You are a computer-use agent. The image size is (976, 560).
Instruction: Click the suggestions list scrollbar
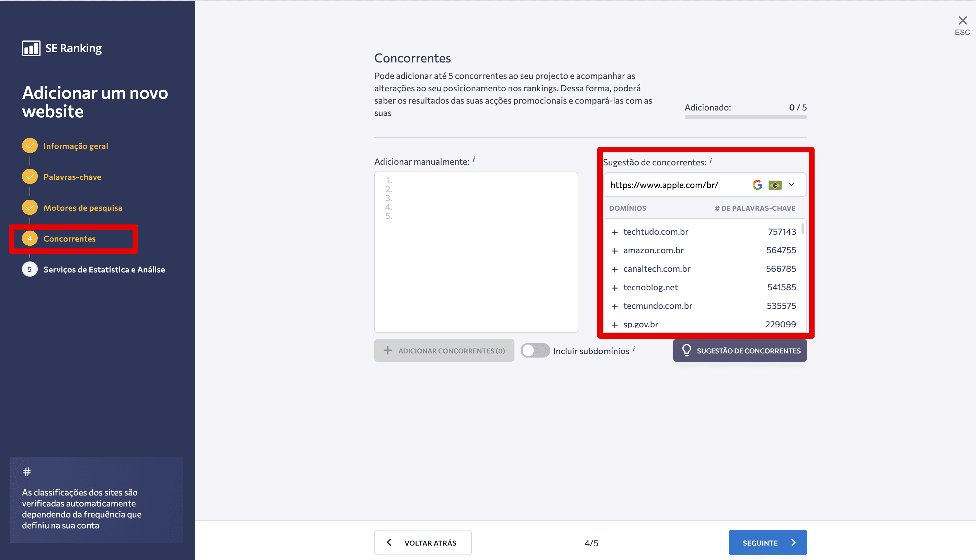(803, 229)
